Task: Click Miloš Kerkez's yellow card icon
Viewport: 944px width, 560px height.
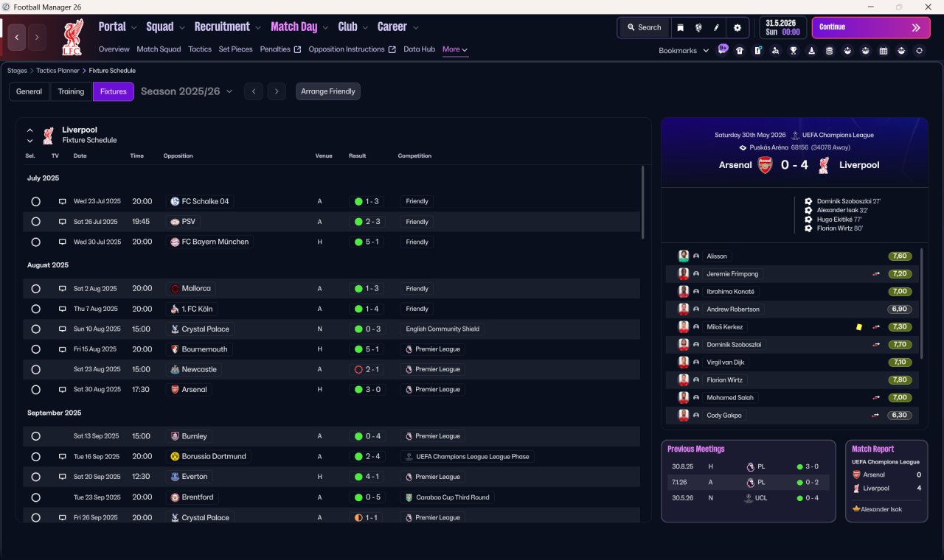Action: [x=858, y=327]
